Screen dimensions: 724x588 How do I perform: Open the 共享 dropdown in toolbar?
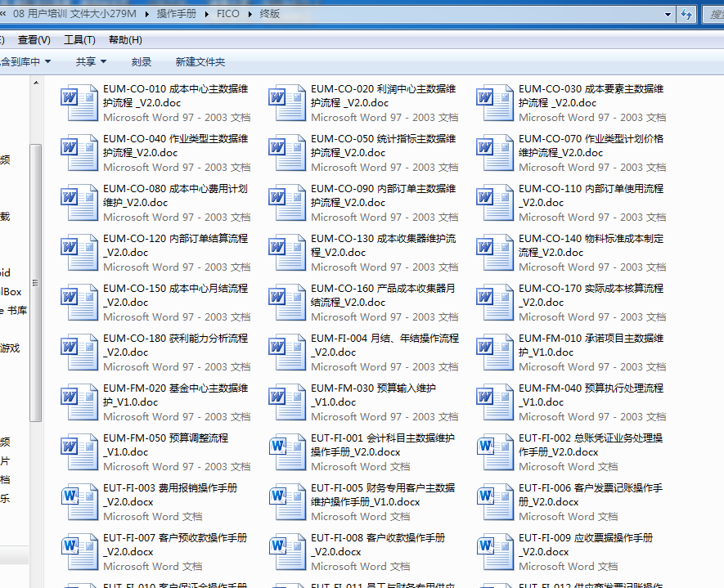point(91,61)
